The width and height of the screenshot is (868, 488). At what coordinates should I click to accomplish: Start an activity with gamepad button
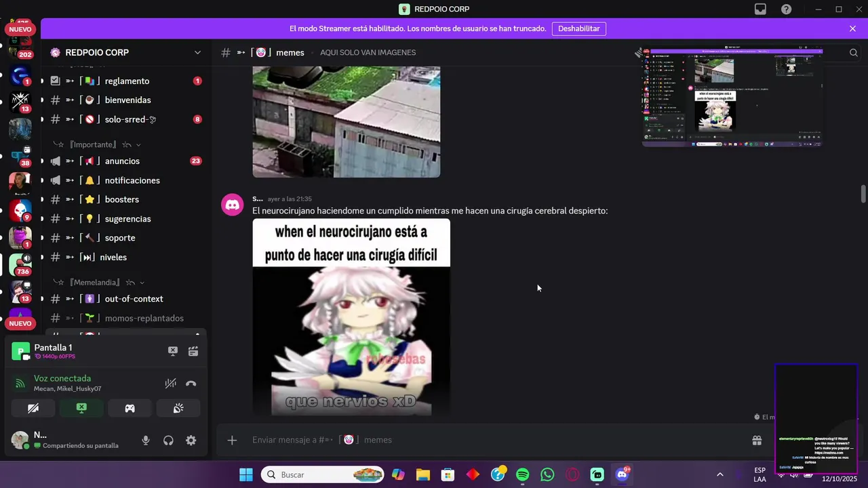130,408
